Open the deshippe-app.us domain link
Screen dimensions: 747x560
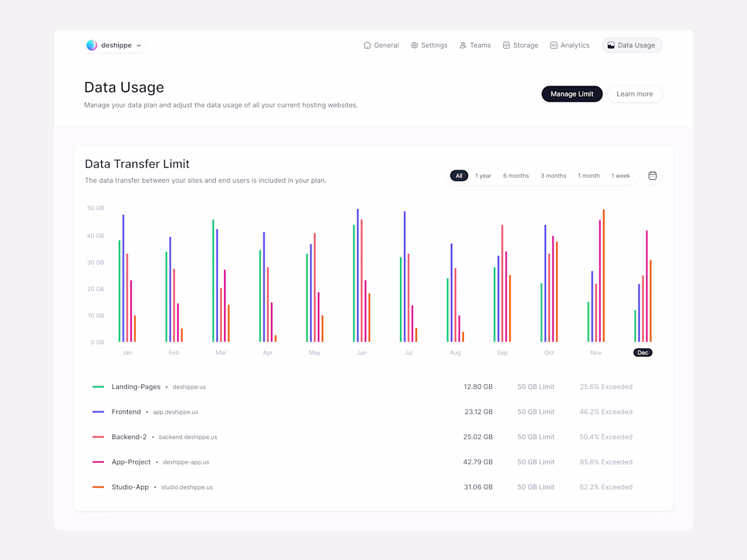[186, 462]
